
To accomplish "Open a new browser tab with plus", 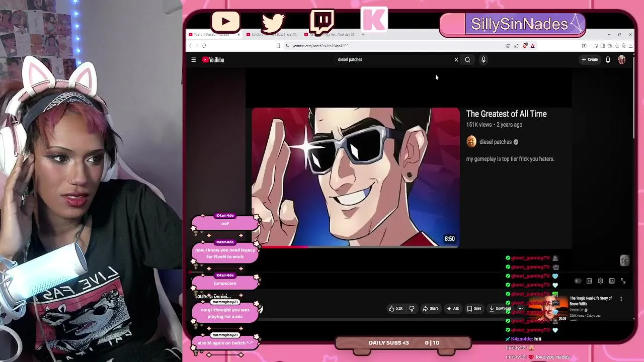I will (x=363, y=34).
